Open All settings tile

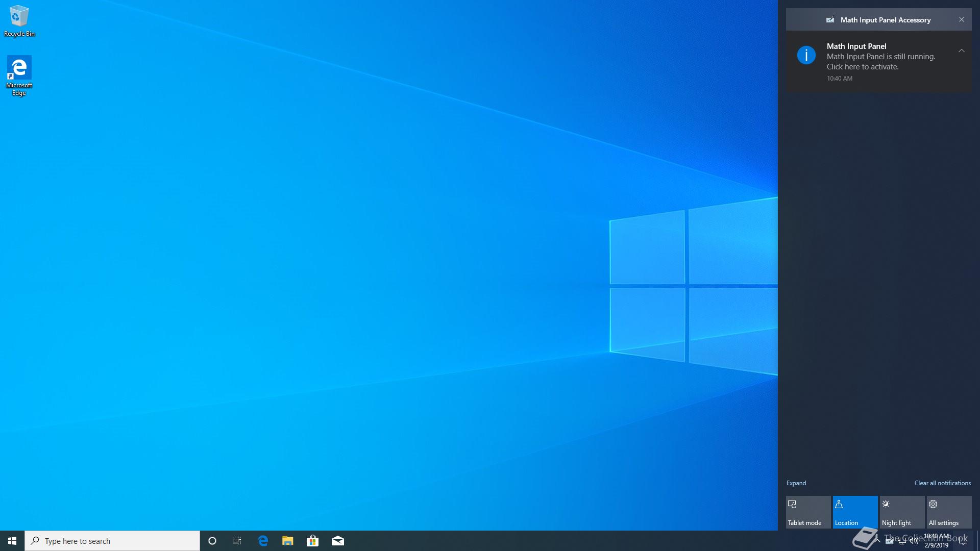(949, 512)
